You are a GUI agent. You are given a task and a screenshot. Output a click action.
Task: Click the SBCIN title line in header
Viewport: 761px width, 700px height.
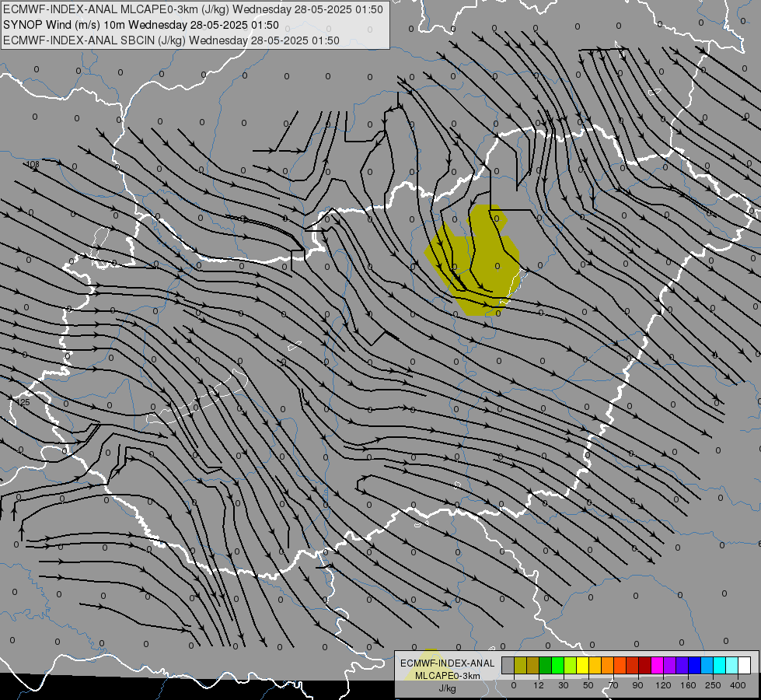coord(171,40)
